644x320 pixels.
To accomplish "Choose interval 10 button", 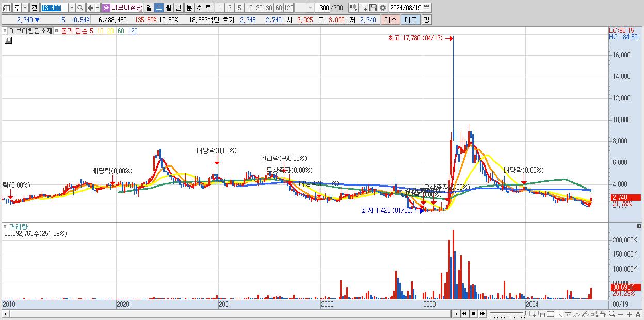I will [249, 8].
